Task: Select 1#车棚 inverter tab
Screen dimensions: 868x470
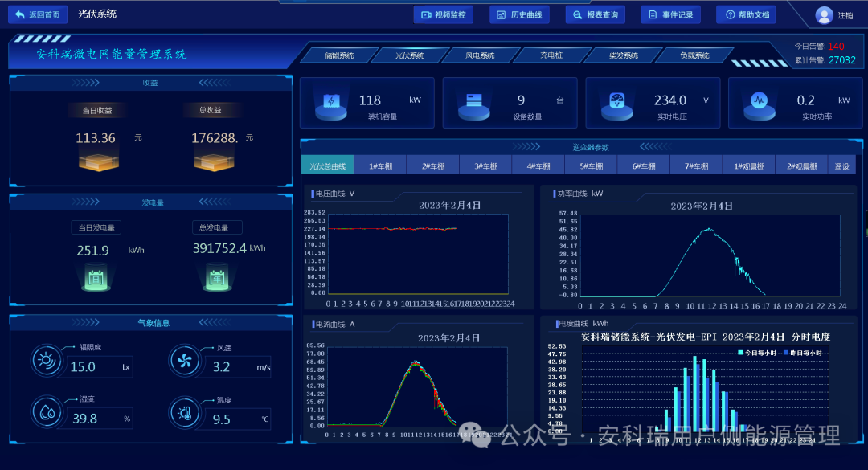Action: (380, 166)
